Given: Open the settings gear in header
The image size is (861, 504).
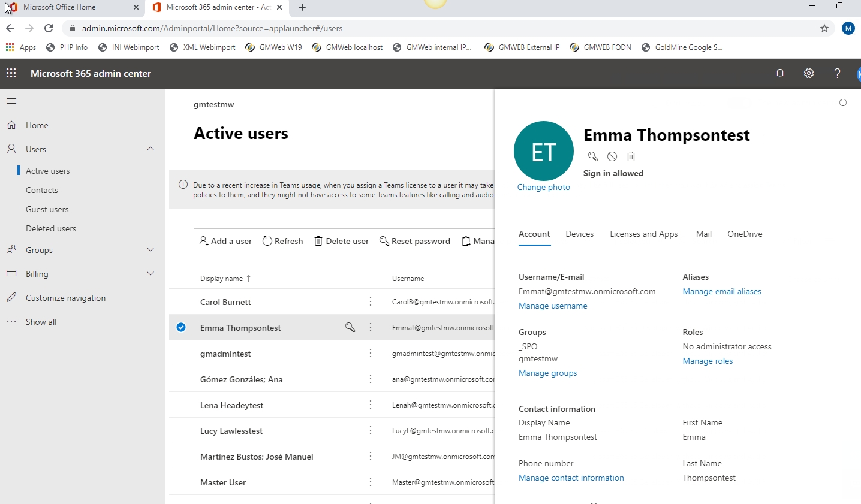Looking at the screenshot, I should point(809,73).
